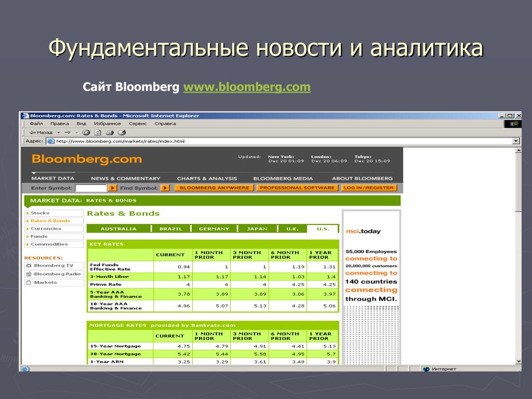This screenshot has width=532, height=399.
Task: Click the Stop loading toolbar icon
Action: coord(87,132)
